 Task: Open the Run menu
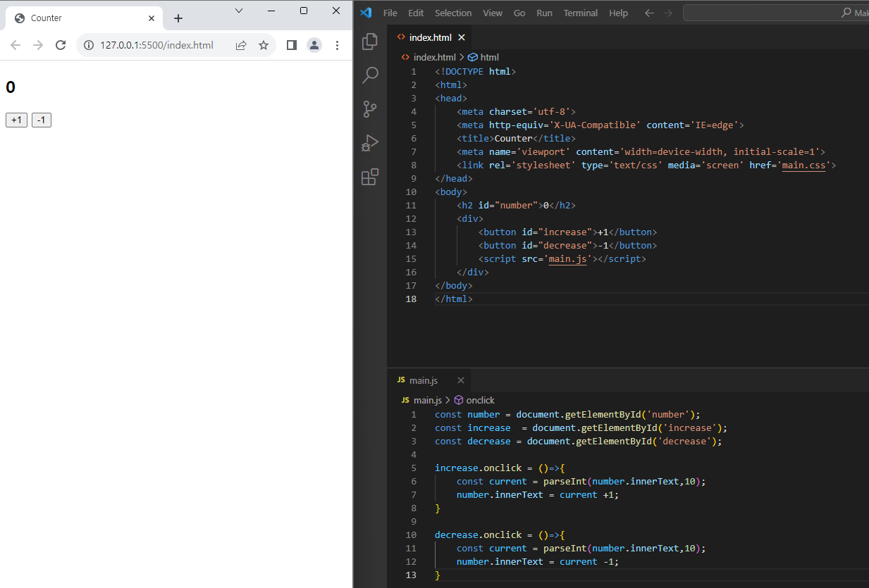pyautogui.click(x=544, y=13)
